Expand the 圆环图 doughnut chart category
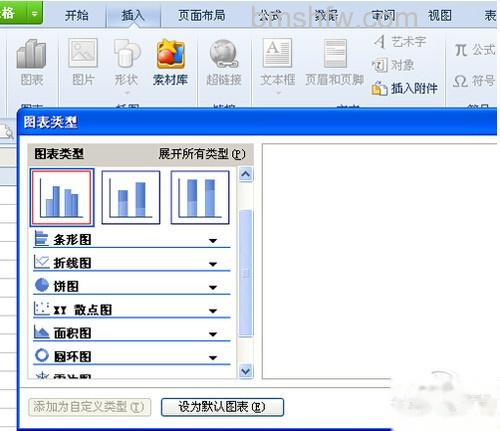The height and width of the screenshot is (431, 500). pyautogui.click(x=213, y=357)
